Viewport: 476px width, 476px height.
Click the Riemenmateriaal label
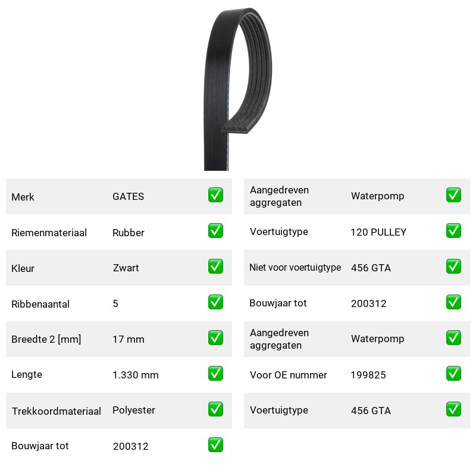(49, 233)
